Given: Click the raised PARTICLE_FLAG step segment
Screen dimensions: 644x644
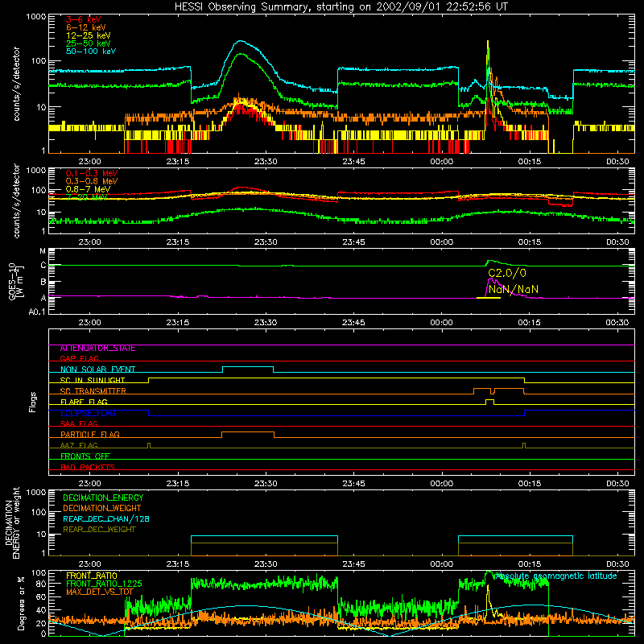Looking at the screenshot, I should point(248,432).
